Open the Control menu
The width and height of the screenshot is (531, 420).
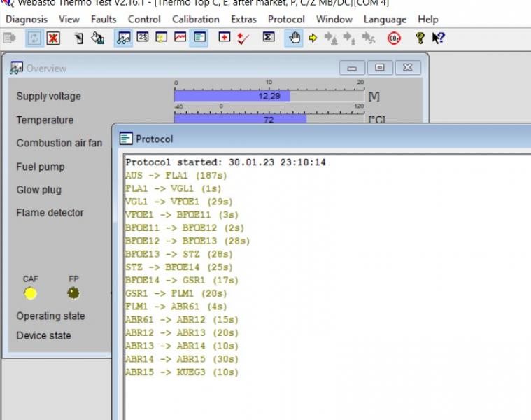(x=144, y=20)
